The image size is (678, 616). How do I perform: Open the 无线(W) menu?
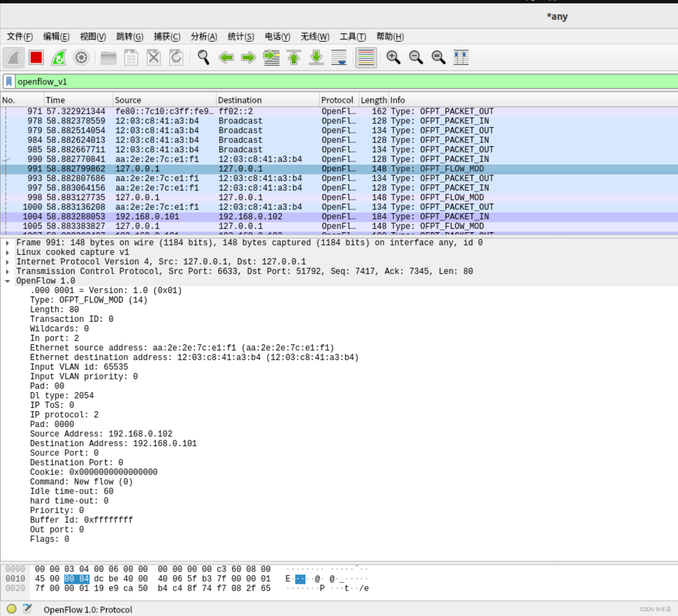coord(315,36)
